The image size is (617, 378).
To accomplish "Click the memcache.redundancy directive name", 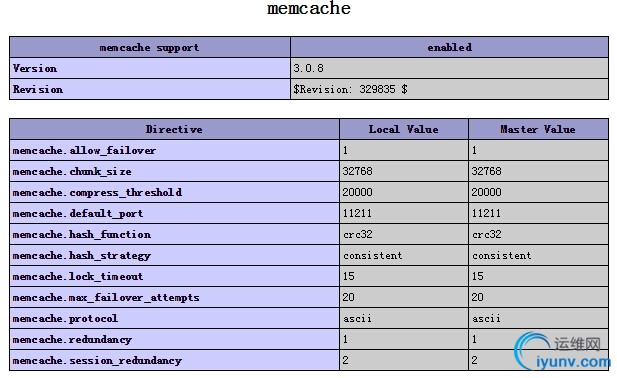I will pyautogui.click(x=72, y=339).
